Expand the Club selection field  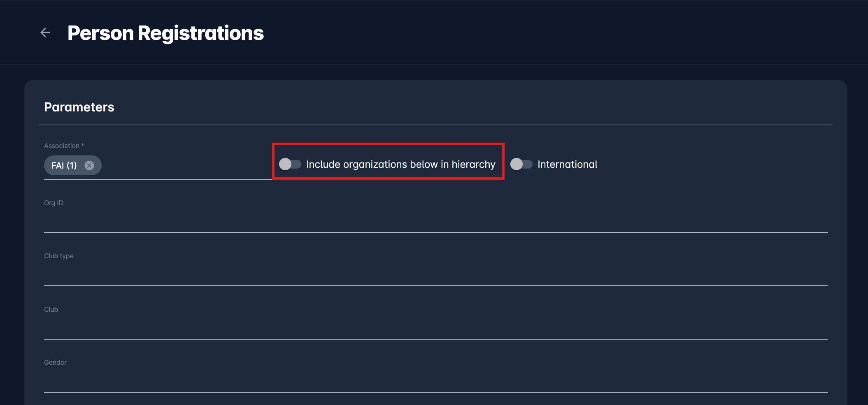pos(435,328)
